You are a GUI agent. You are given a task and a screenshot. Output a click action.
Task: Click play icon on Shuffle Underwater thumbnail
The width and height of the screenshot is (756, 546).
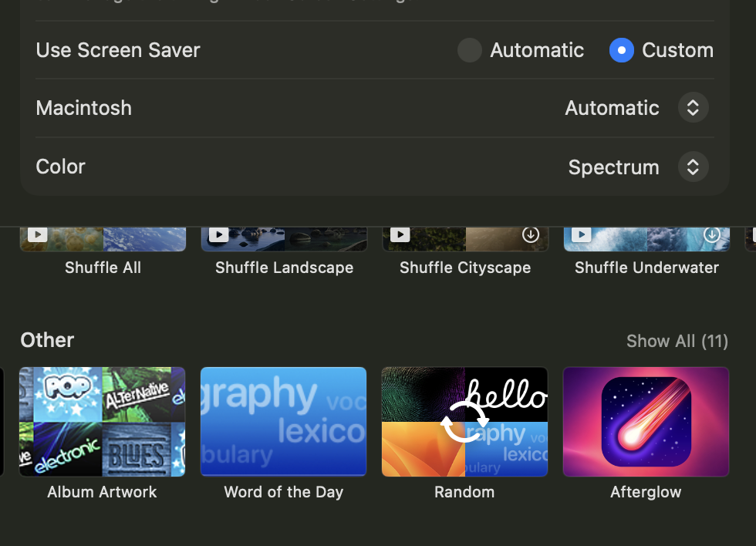tap(581, 234)
